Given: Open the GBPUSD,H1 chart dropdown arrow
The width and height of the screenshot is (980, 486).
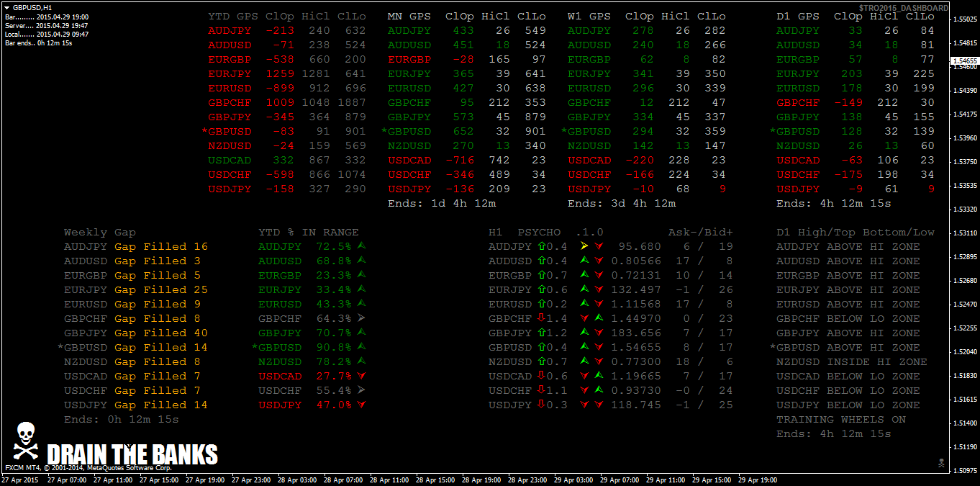Looking at the screenshot, I should [7, 7].
